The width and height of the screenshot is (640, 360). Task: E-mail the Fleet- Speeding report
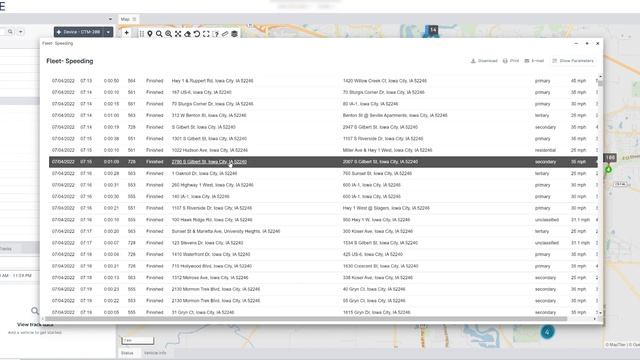(534, 61)
